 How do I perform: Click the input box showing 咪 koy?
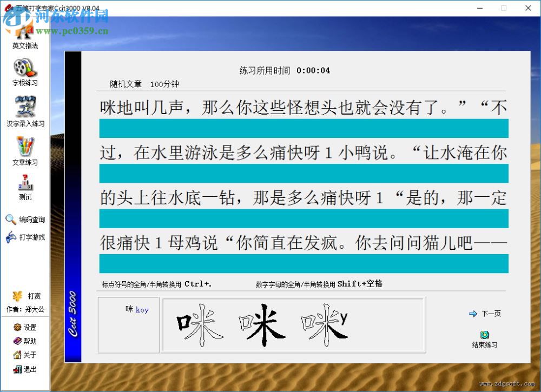coord(128,325)
